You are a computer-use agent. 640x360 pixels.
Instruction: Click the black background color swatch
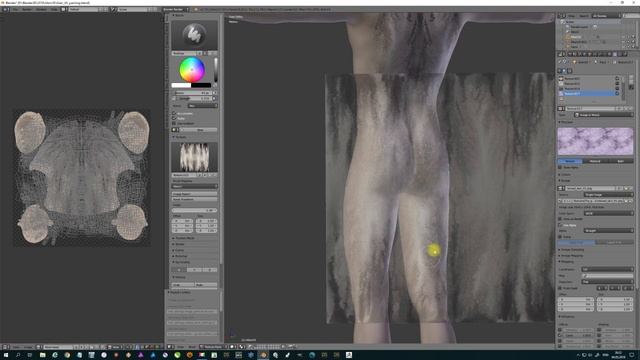click(x=201, y=85)
